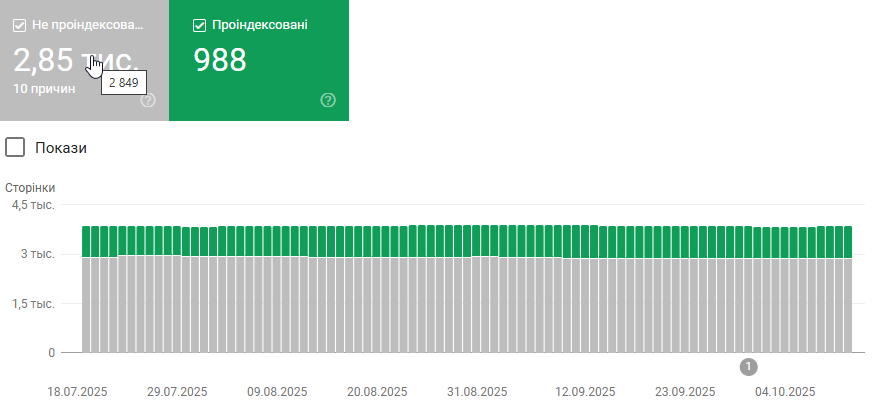Enable the "Покази" checkbox
Viewport: 884px width, 417px height.
pos(15,148)
